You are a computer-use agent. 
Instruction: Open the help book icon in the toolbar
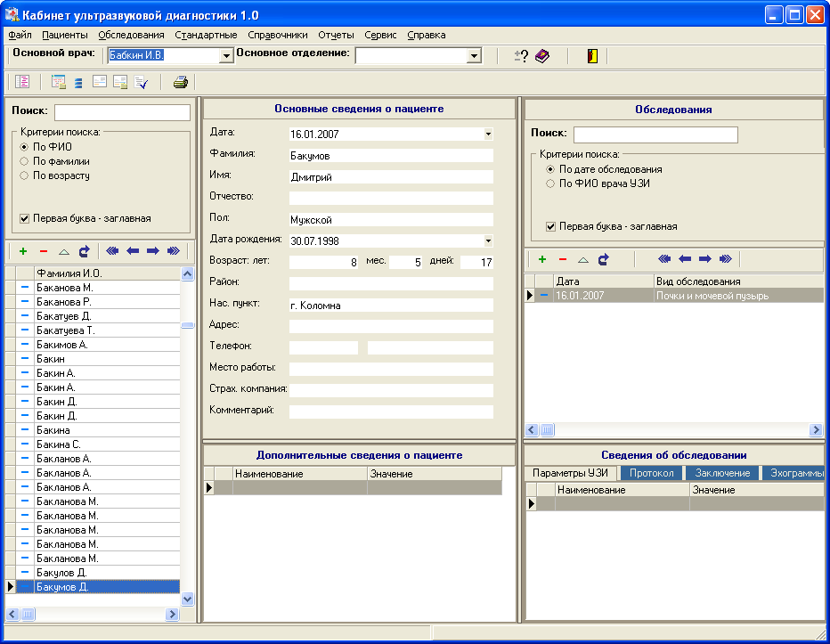click(542, 56)
